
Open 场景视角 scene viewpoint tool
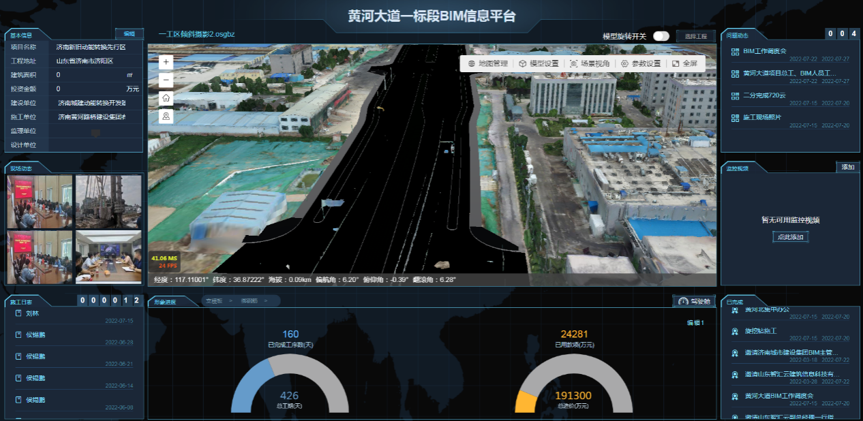[589, 63]
